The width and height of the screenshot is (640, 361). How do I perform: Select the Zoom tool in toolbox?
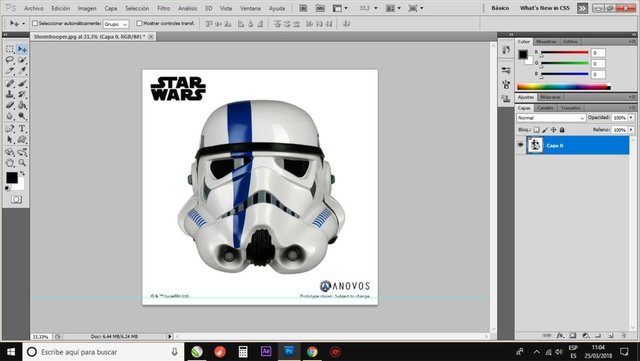click(x=22, y=163)
